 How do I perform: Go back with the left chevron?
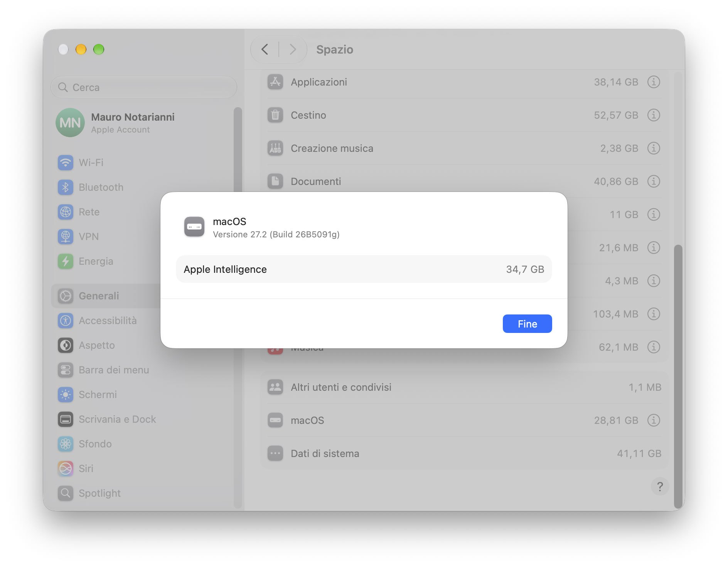point(265,49)
